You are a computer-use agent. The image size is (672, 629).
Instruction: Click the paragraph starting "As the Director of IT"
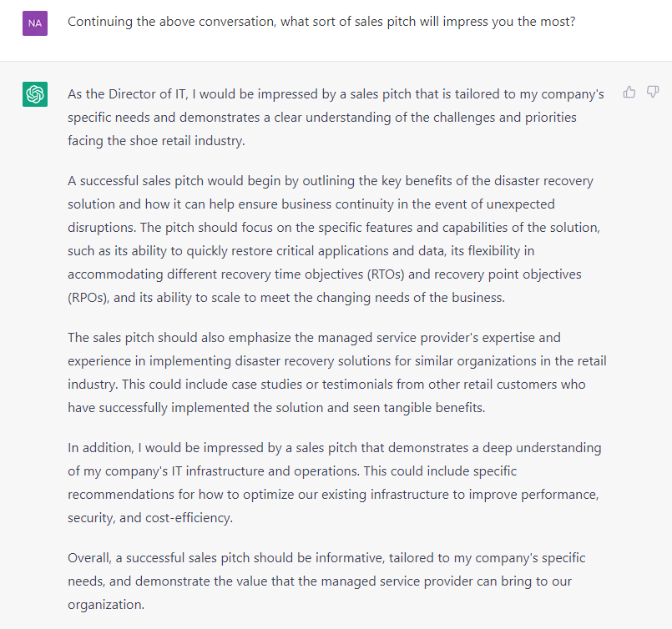[336, 118]
